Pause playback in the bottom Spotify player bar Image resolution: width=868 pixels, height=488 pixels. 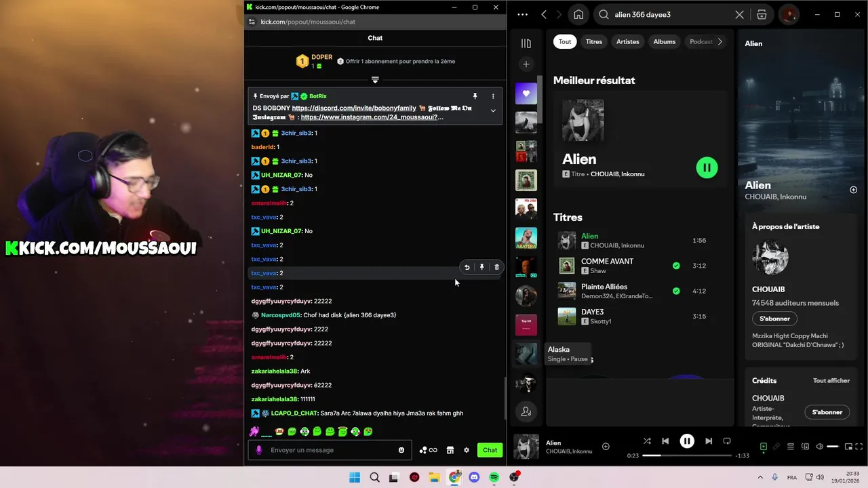coord(687,441)
